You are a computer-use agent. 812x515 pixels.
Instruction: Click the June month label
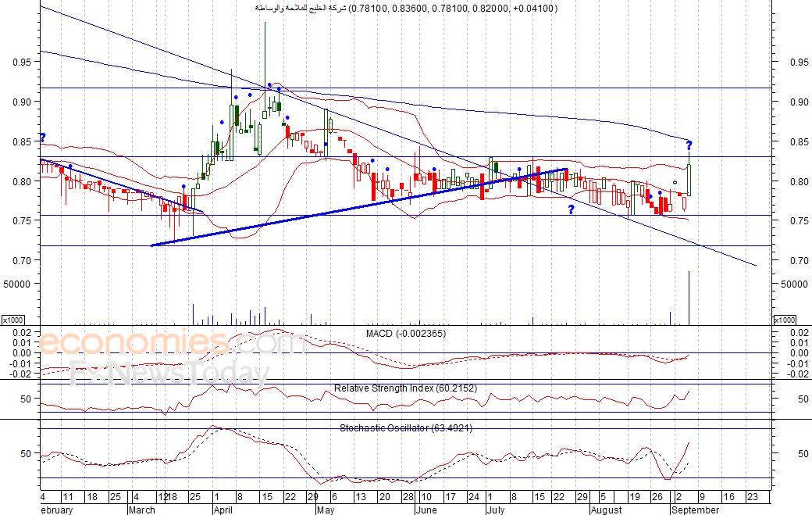coord(426,510)
